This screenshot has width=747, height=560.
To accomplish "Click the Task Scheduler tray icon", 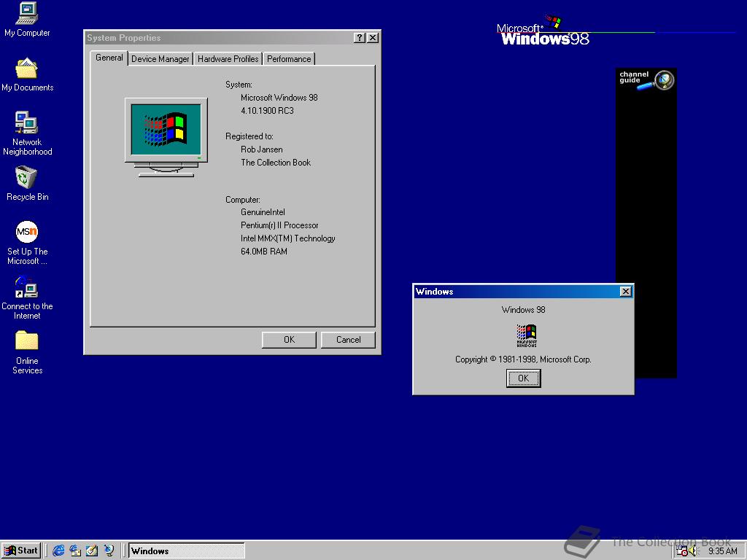I will point(682,551).
